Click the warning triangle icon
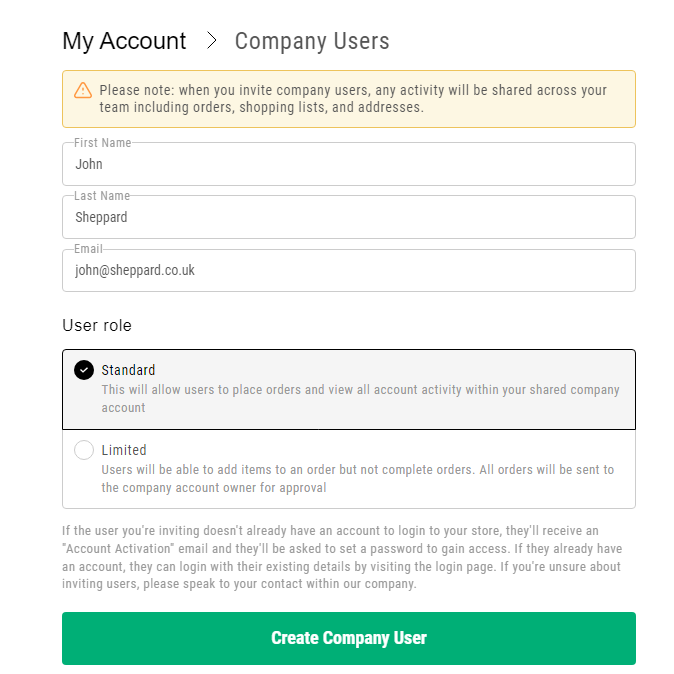This screenshot has width=674, height=674. click(83, 90)
